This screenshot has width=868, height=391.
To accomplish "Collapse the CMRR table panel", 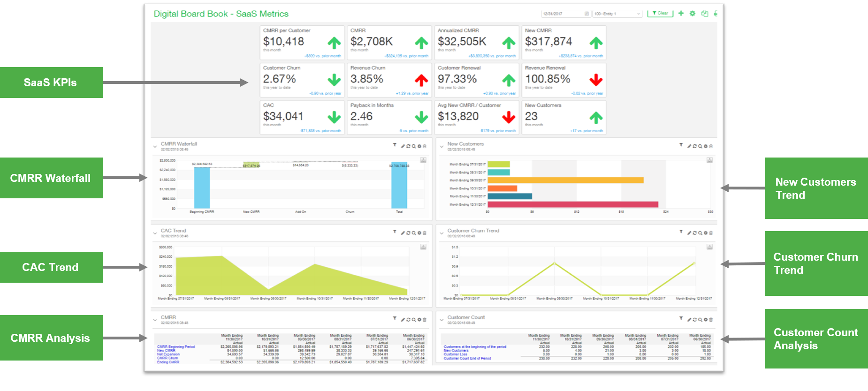I will (155, 320).
